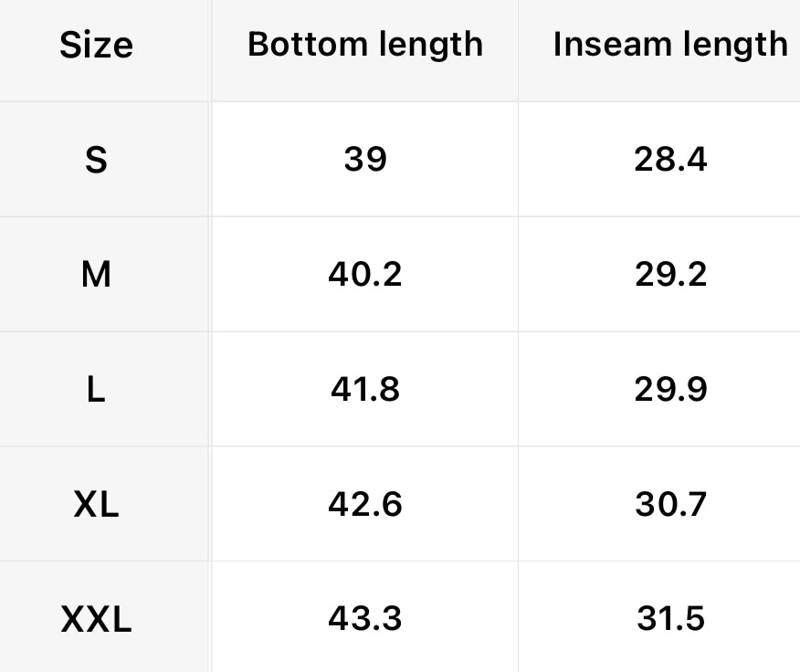The width and height of the screenshot is (800, 672).
Task: Click the Bottom length column header
Action: 365,44
